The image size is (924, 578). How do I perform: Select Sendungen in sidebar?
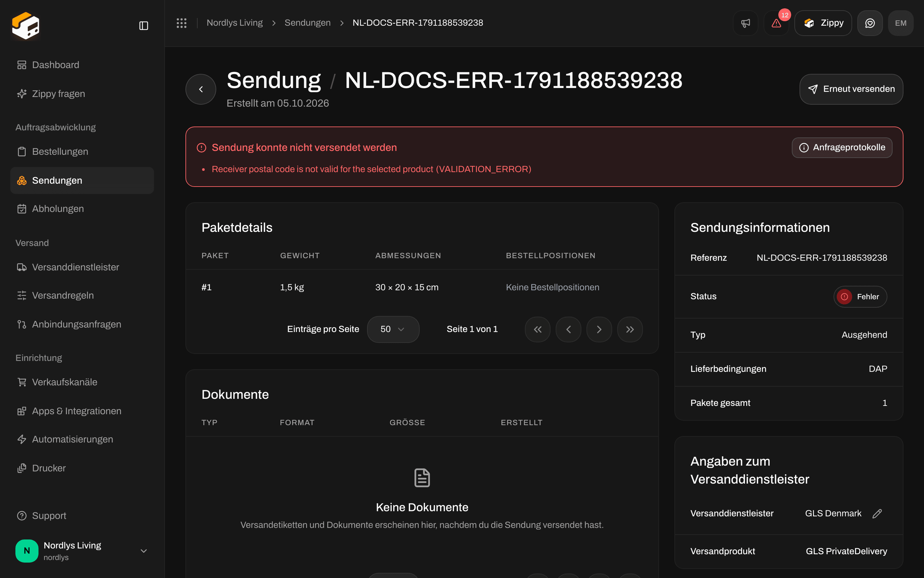tap(82, 180)
